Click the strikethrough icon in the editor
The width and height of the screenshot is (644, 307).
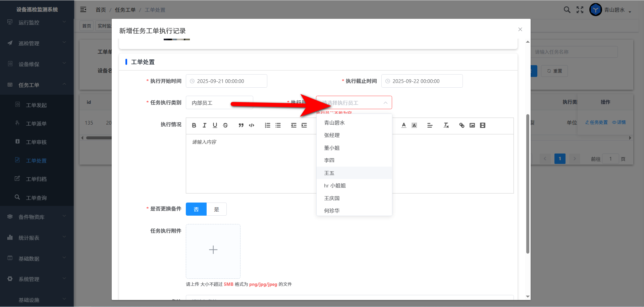225,125
